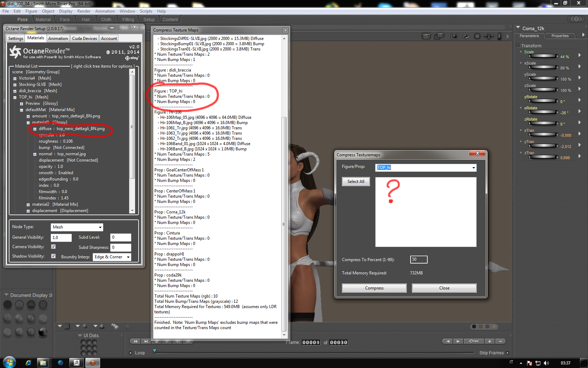Collapse the defaultMat Material Mix node
Viewport: 588px width, 368px height.
(x=21, y=110)
